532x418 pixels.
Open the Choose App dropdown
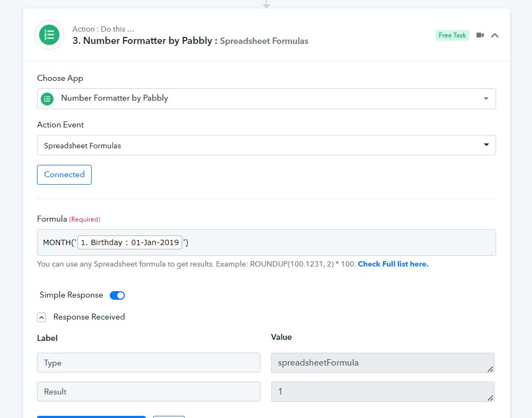(266, 98)
